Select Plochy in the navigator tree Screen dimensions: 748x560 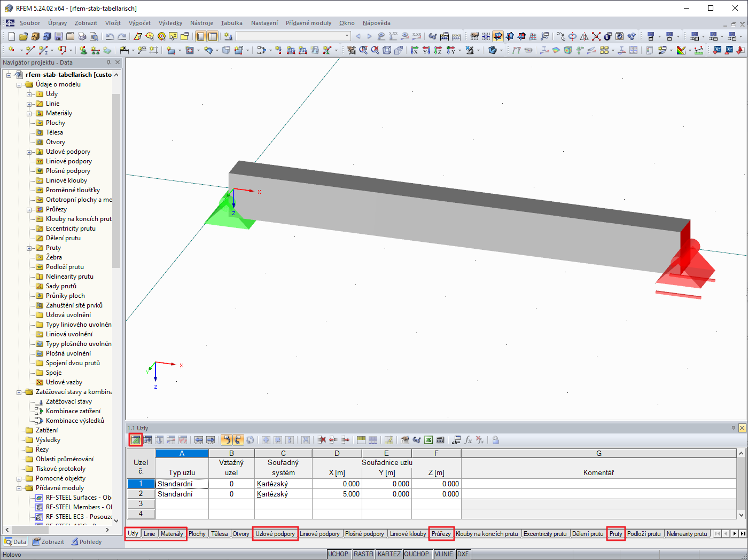(56, 123)
